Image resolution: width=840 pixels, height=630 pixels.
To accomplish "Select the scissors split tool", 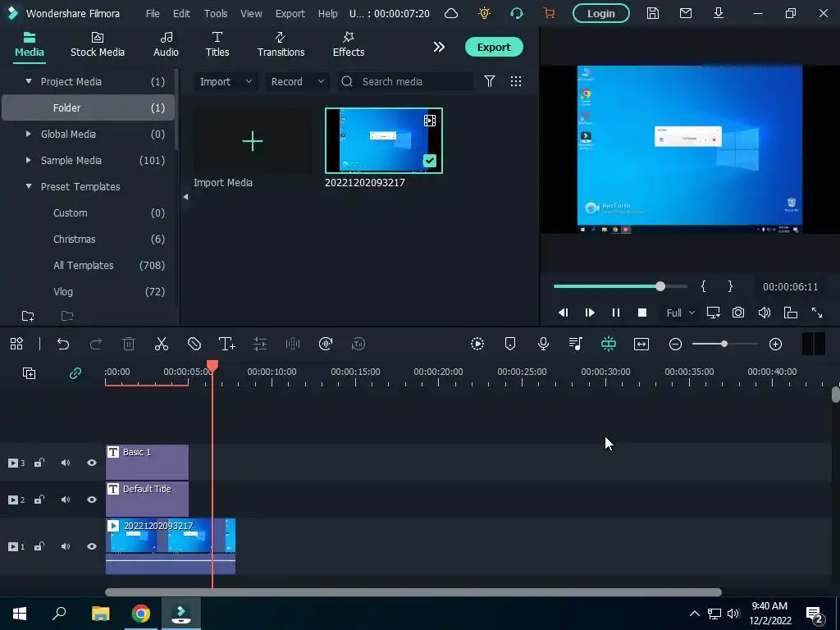I will (162, 344).
